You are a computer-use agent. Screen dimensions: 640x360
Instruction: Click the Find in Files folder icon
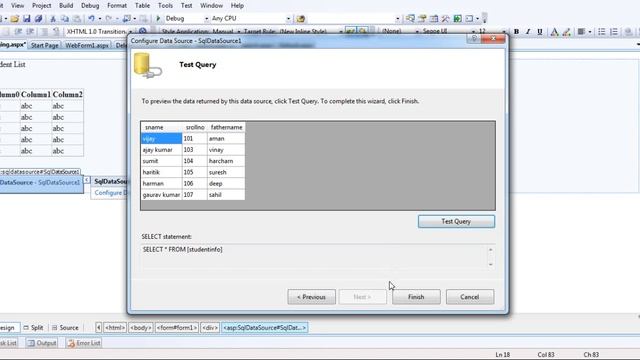point(301,18)
